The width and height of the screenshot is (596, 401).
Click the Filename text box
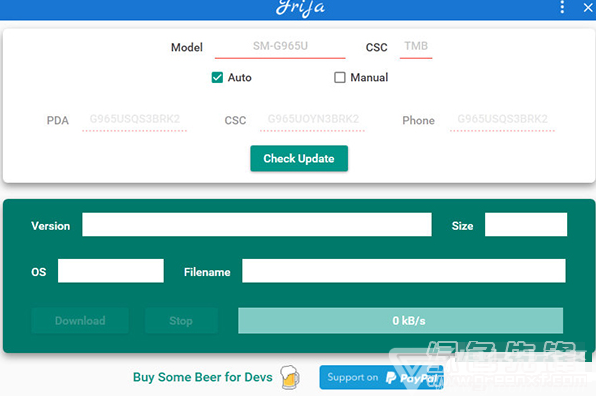[x=404, y=271]
